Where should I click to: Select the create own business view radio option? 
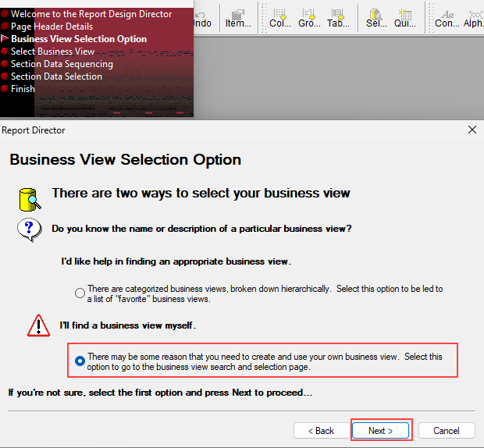coord(80,361)
